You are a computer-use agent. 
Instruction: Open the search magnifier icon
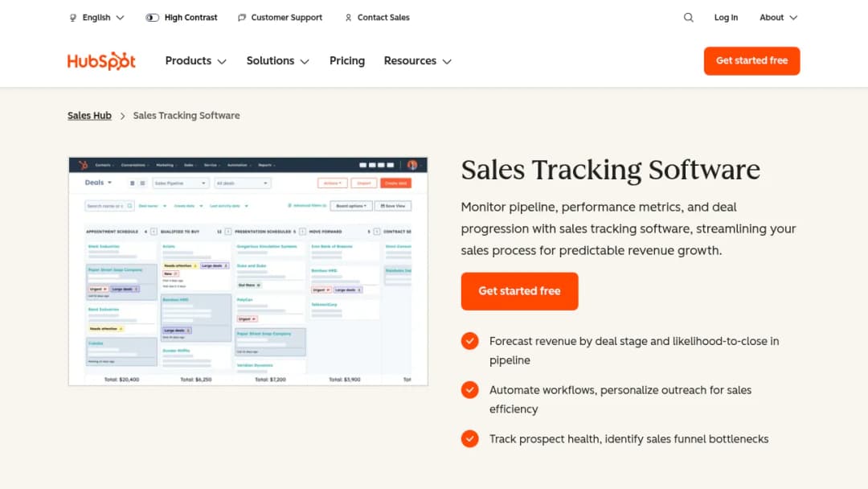[688, 18]
